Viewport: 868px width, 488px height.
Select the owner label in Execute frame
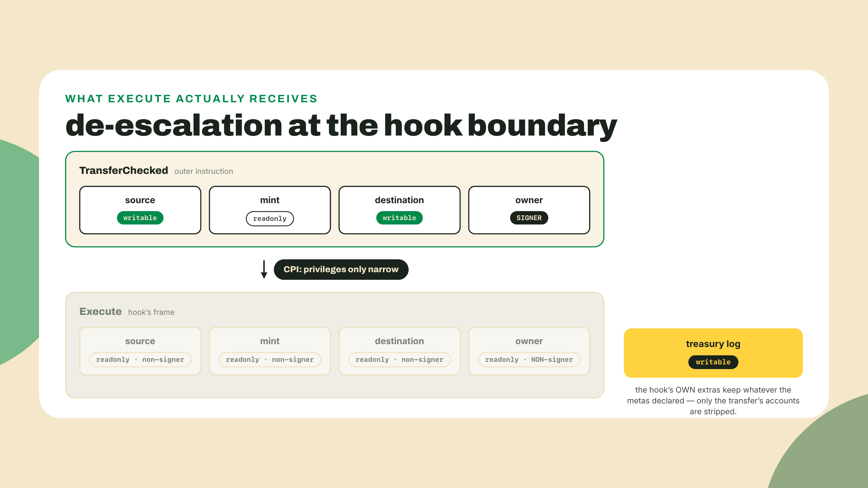coord(529,341)
